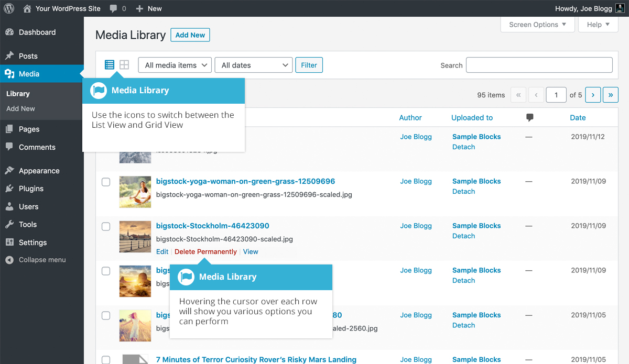The image size is (629, 364).
Task: Open bigstock-yoga-woman-on-green-grass-12509696 title link
Action: click(245, 182)
